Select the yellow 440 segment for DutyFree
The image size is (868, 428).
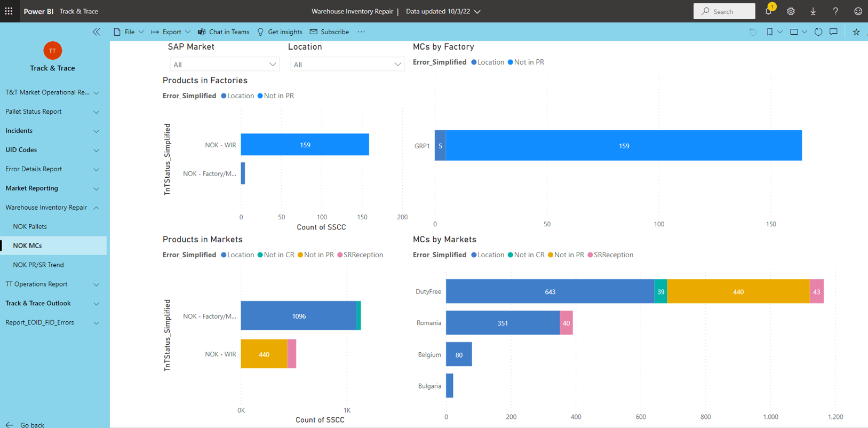click(x=738, y=291)
